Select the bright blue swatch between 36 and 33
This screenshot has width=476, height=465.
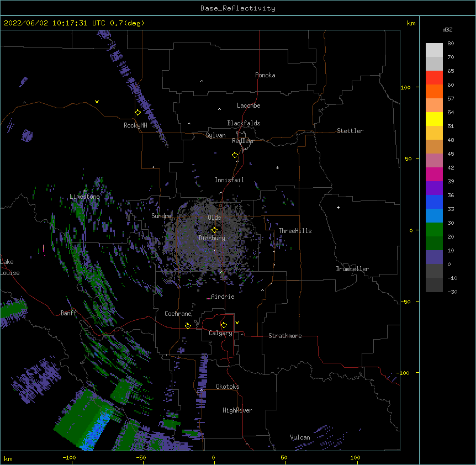pos(434,202)
